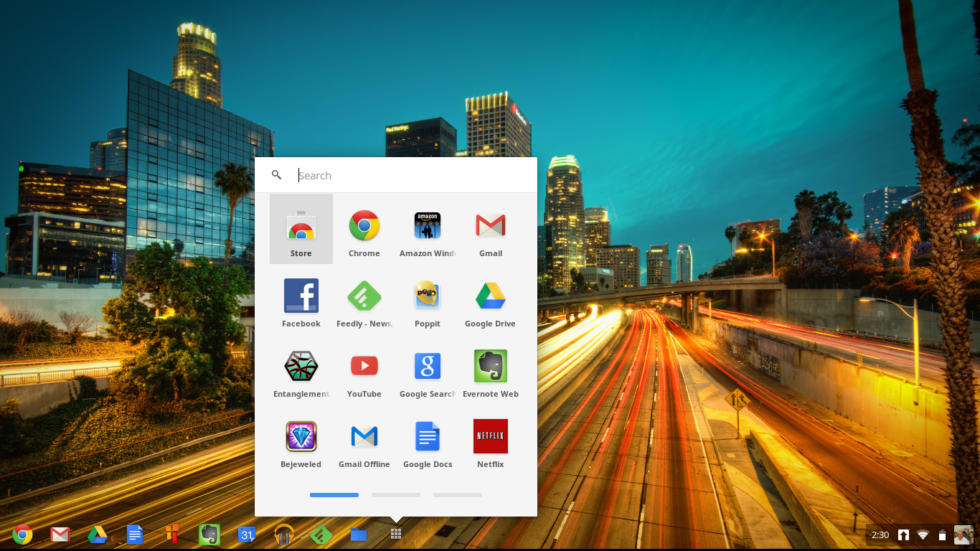Open Google Docs from the bottom shelf
This screenshot has width=980, height=551.
[x=135, y=534]
